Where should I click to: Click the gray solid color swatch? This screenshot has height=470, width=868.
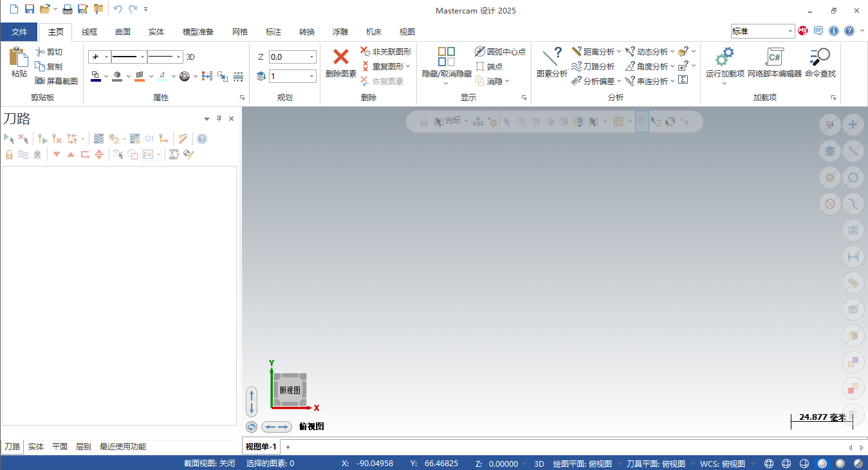(x=117, y=77)
